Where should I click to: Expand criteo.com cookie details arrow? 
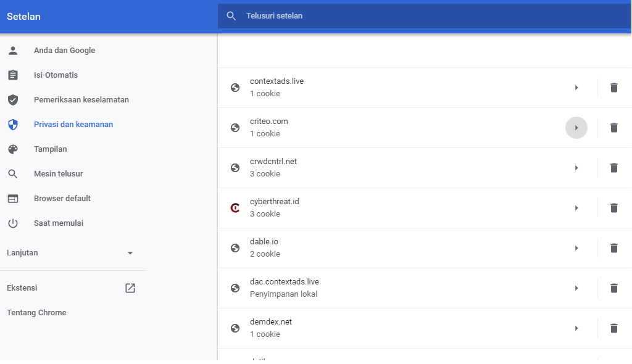point(576,128)
